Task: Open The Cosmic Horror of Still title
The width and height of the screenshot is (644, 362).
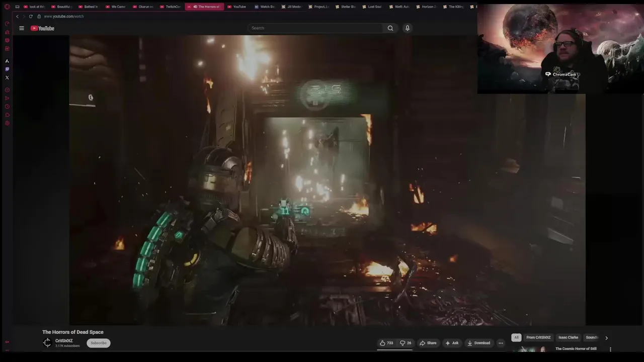Action: click(576, 348)
